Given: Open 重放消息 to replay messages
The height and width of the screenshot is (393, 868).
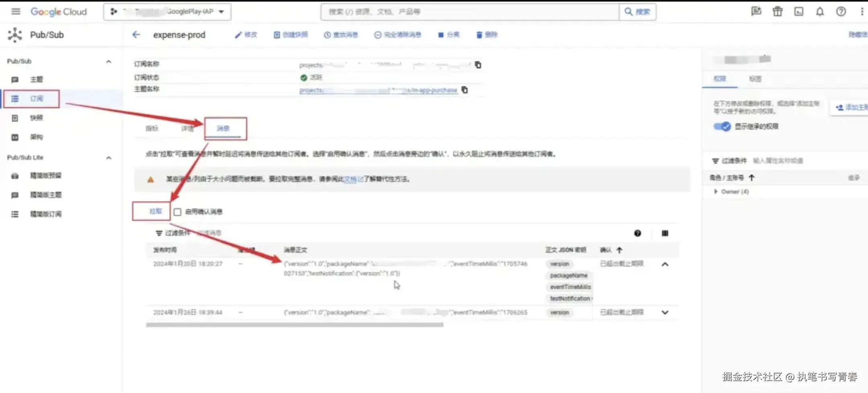Looking at the screenshot, I should [327, 35].
